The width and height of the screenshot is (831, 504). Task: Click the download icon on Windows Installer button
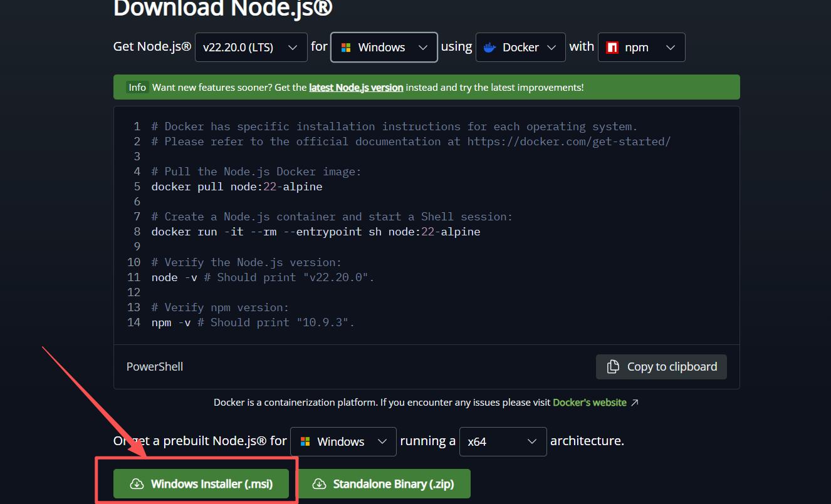click(136, 484)
